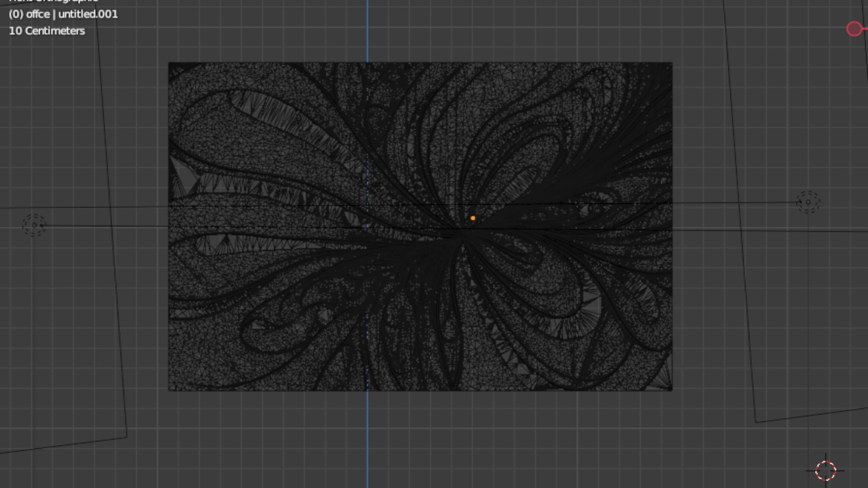Image resolution: width=868 pixels, height=488 pixels.
Task: Click the red X-axis navigation gizmo circle
Action: [854, 29]
